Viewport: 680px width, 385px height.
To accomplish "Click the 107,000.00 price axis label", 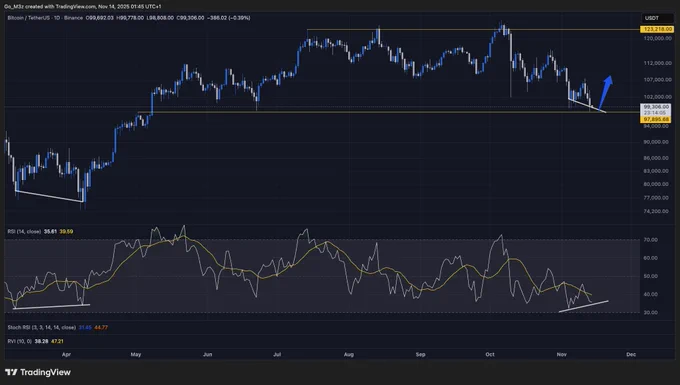I will click(x=657, y=80).
